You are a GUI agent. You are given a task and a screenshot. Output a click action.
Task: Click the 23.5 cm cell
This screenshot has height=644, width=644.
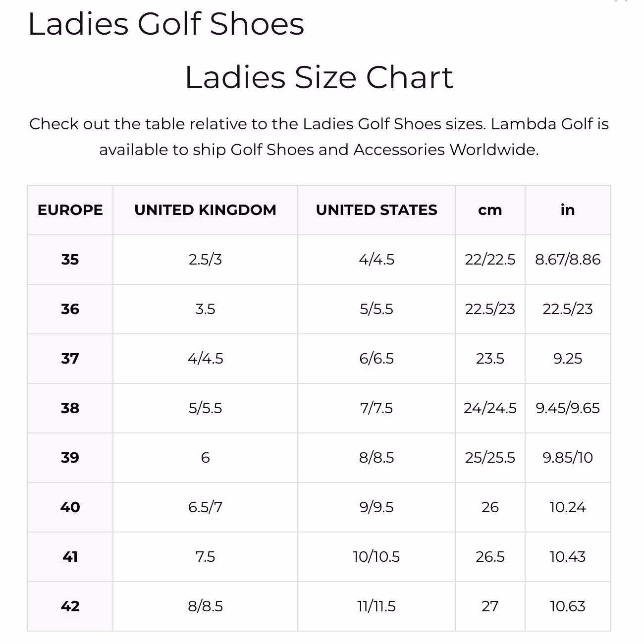pos(490,359)
